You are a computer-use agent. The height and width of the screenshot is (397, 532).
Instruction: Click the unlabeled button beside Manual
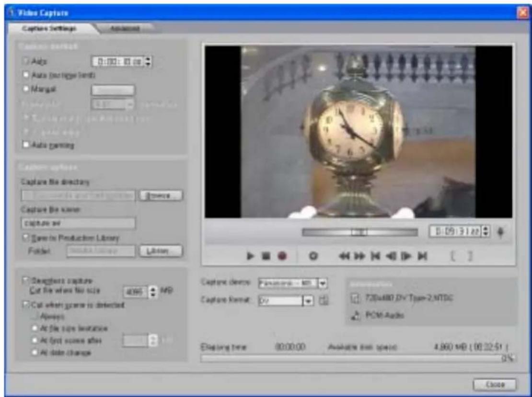coord(113,90)
